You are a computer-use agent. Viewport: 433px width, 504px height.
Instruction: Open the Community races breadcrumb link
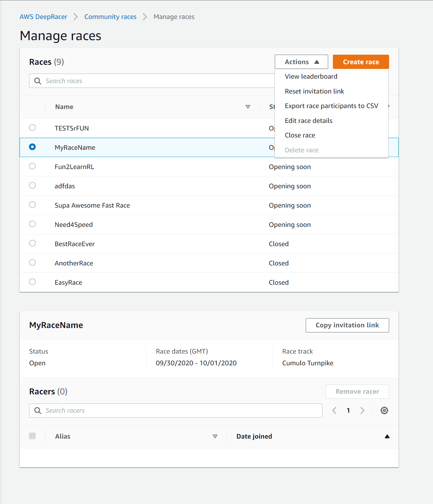pyautogui.click(x=110, y=17)
